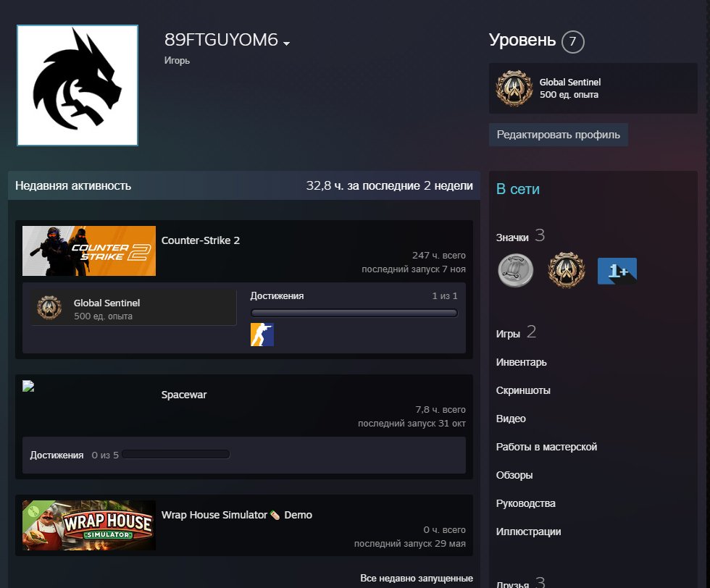The image size is (710, 588).
Task: Open the dropdown arrow next to 89FTGUYOM6
Action: tap(285, 43)
